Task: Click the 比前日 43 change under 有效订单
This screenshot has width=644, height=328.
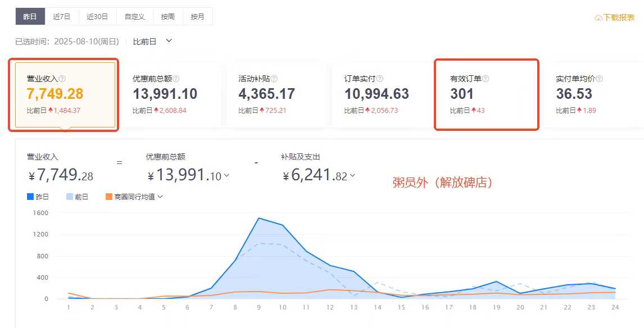Action: [468, 111]
